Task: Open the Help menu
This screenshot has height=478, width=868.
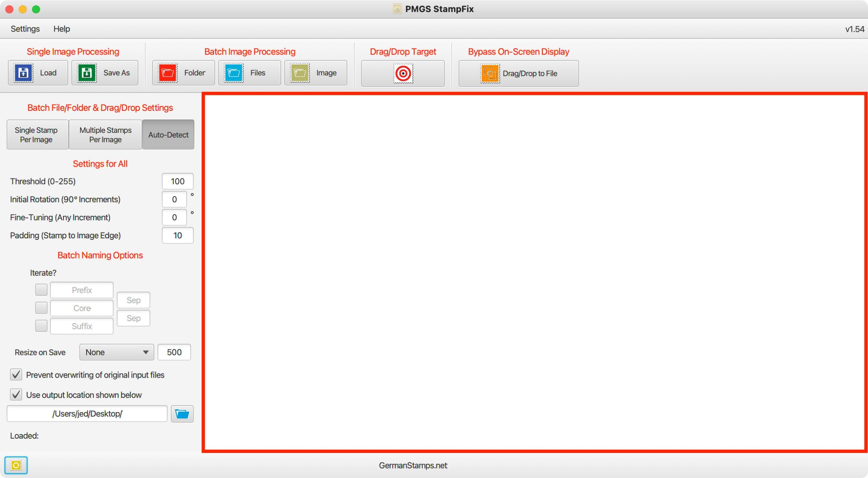Action: pyautogui.click(x=62, y=29)
